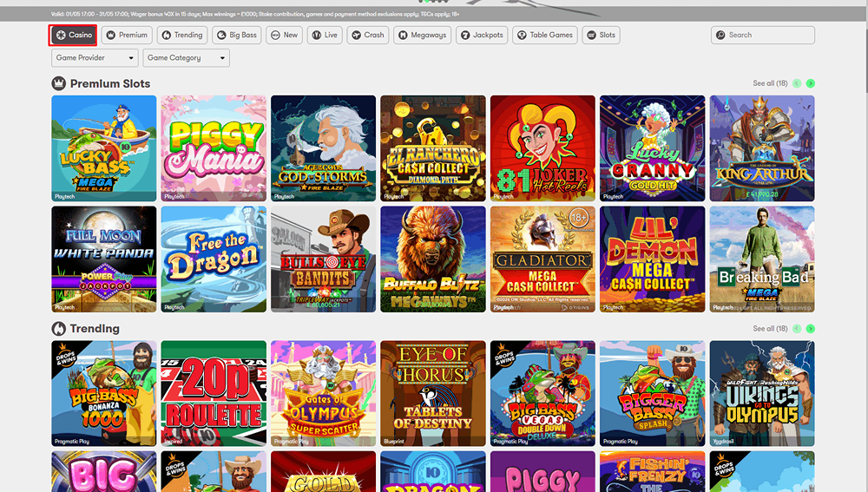The width and height of the screenshot is (868, 492).
Task: Play Full Moon White Panda game
Action: click(104, 259)
